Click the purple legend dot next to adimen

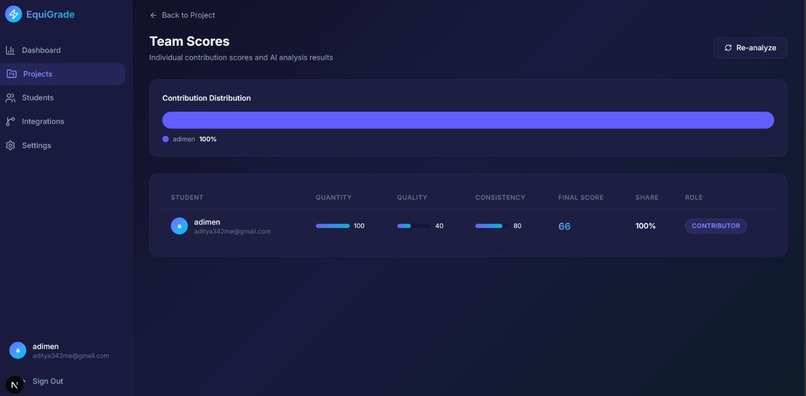click(x=166, y=139)
